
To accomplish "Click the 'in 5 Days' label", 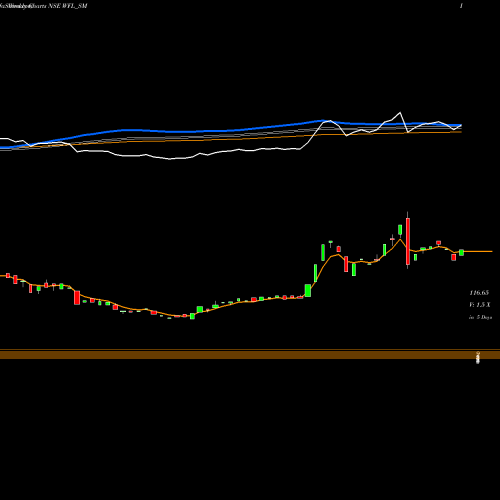I will [x=480, y=317].
